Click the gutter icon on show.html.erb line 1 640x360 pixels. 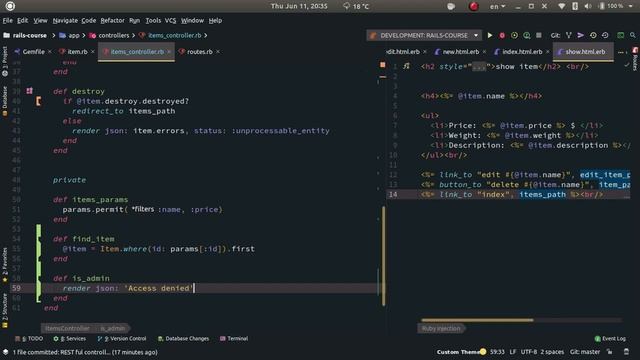point(407,66)
